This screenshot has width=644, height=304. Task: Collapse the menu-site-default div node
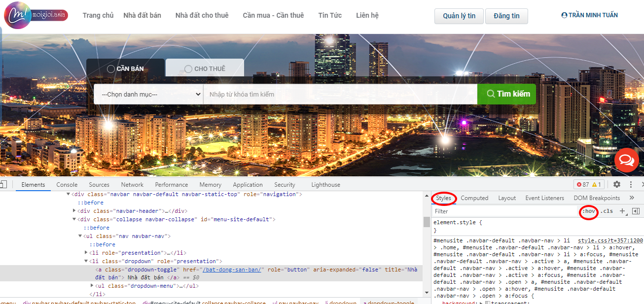(x=74, y=219)
